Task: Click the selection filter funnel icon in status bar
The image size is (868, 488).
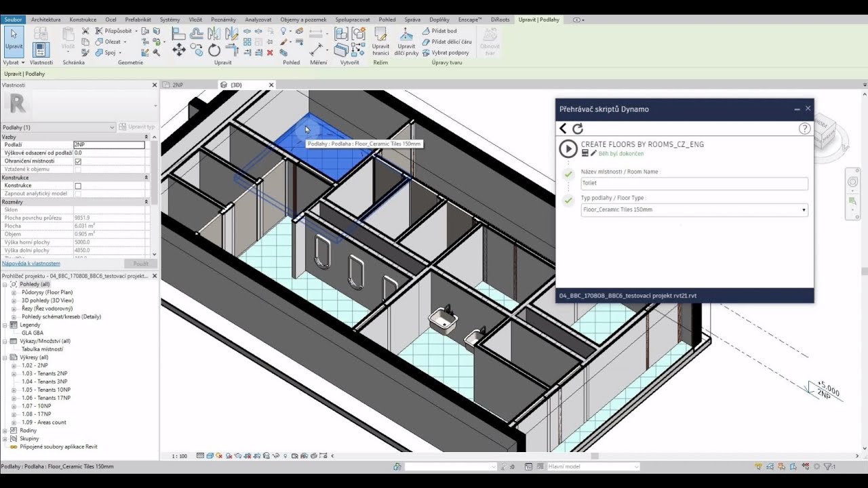Action: click(x=829, y=466)
